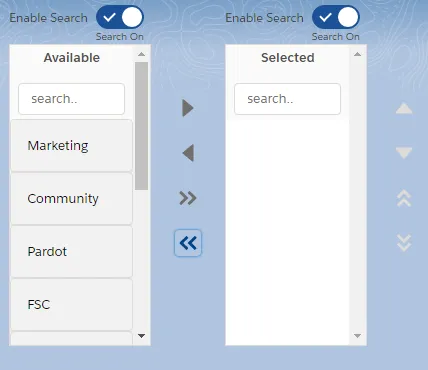Select the Community option
The height and width of the screenshot is (370, 428).
click(x=72, y=199)
